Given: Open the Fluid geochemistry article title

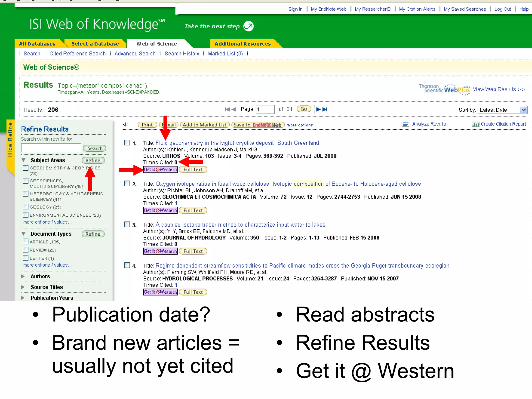Looking at the screenshot, I should [x=237, y=143].
